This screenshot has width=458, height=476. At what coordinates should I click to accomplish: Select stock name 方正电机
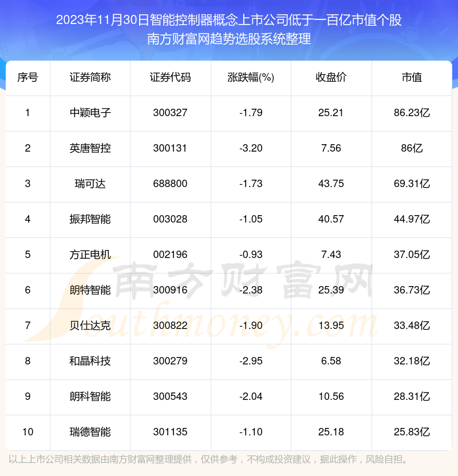click(x=90, y=255)
